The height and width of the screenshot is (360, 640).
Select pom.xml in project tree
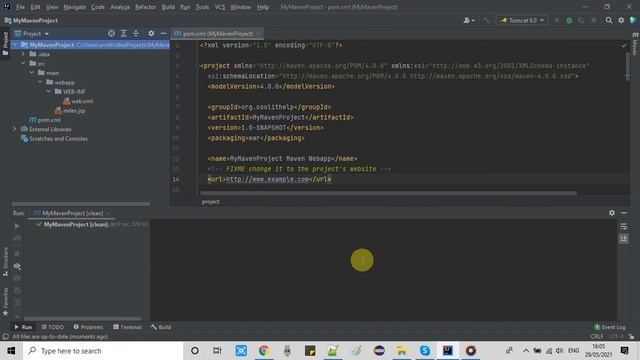coord(45,120)
